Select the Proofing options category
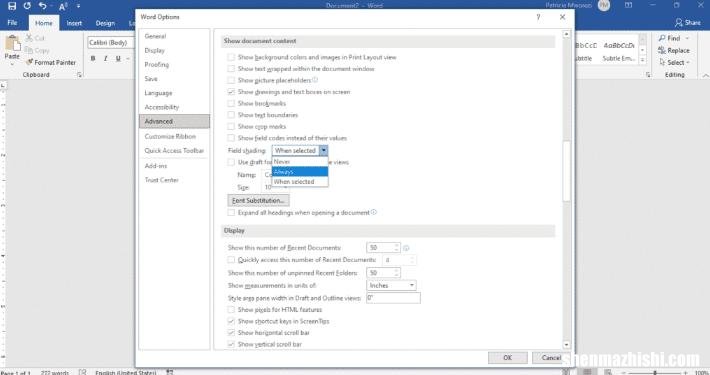The width and height of the screenshot is (710, 375). click(x=174, y=65)
